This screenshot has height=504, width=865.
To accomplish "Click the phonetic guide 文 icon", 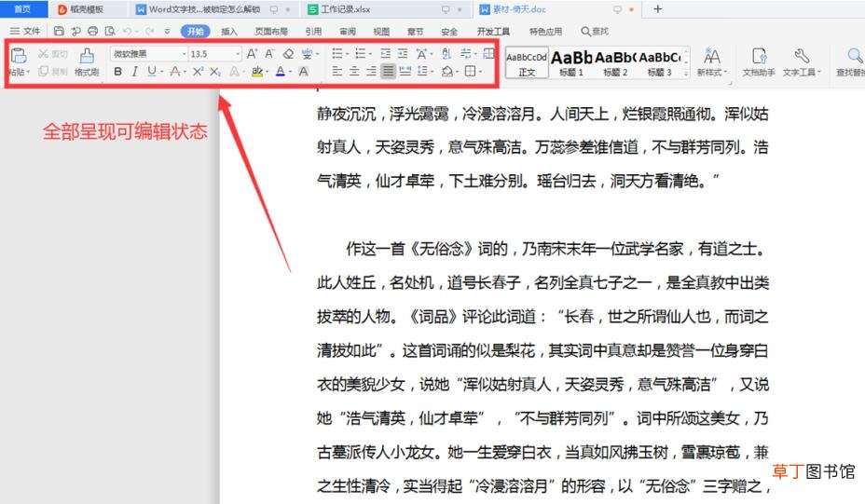I will point(308,53).
